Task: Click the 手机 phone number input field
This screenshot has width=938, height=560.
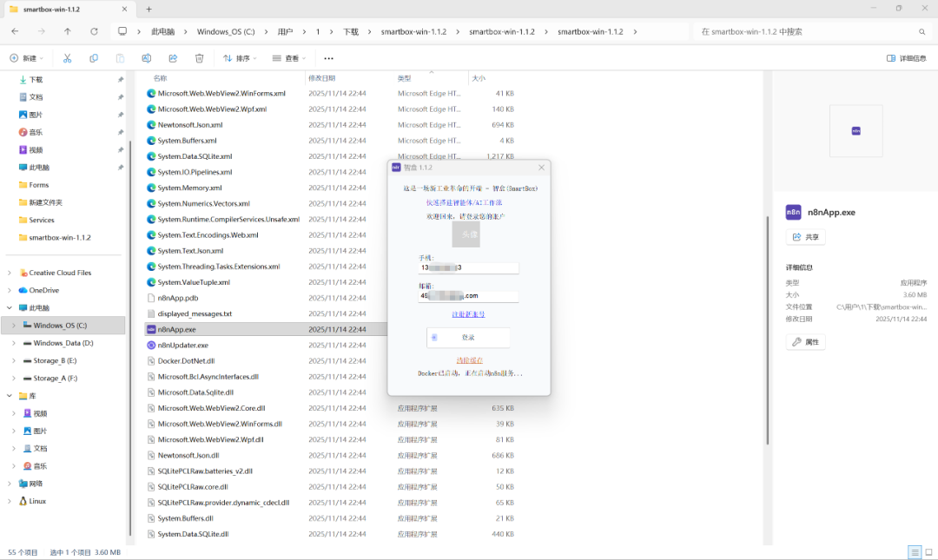Action: click(x=468, y=267)
